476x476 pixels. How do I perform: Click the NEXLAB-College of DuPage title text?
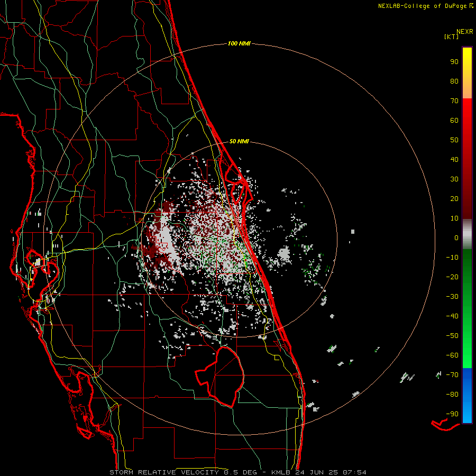tap(422, 6)
